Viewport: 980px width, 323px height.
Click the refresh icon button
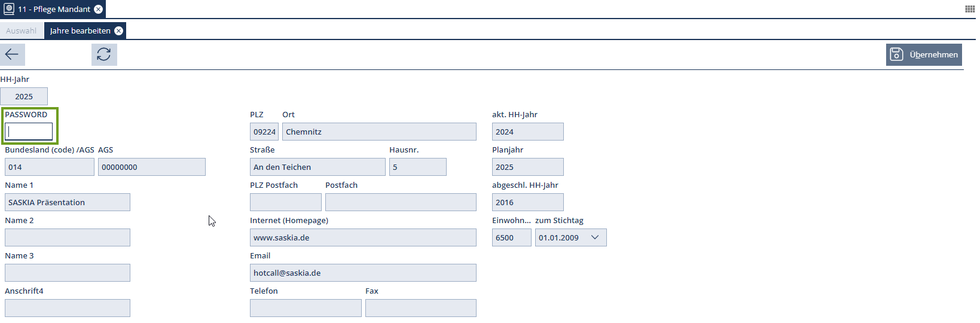[104, 54]
